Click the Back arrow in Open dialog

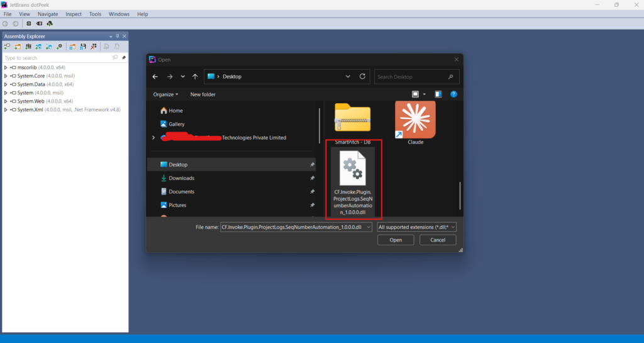click(x=155, y=77)
